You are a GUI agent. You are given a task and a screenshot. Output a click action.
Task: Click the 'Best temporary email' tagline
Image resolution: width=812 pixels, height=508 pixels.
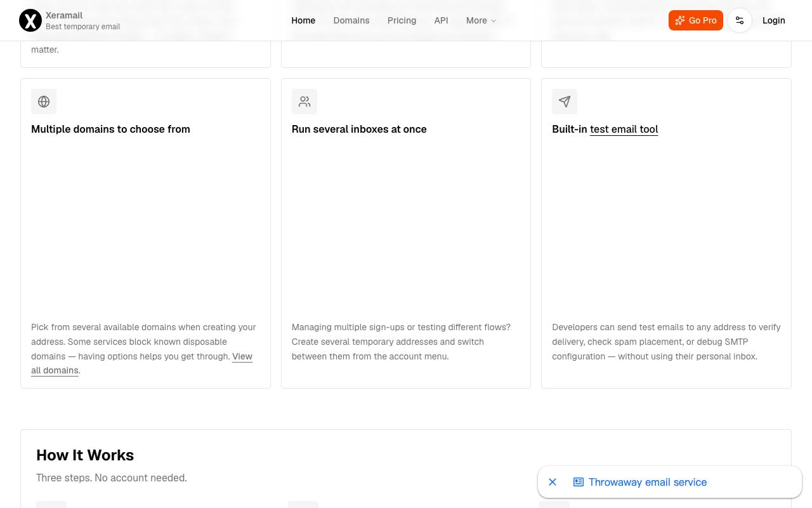point(83,27)
